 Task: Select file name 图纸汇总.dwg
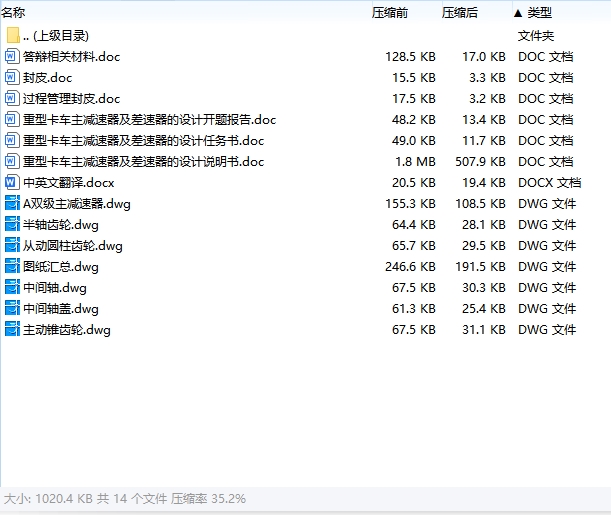(60, 267)
